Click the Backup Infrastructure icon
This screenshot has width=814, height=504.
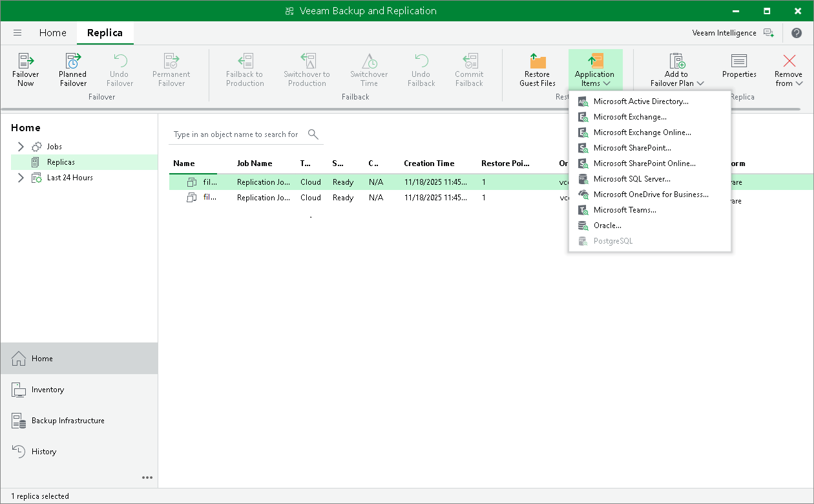coord(19,421)
